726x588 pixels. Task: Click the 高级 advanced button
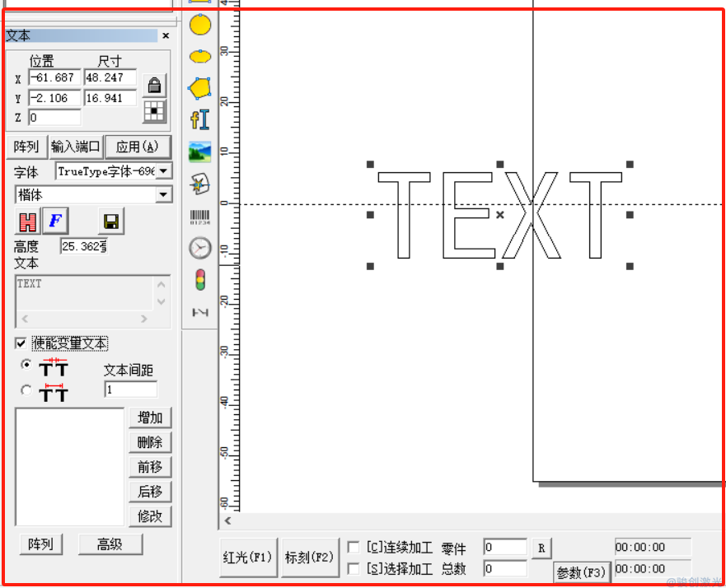[x=110, y=544]
